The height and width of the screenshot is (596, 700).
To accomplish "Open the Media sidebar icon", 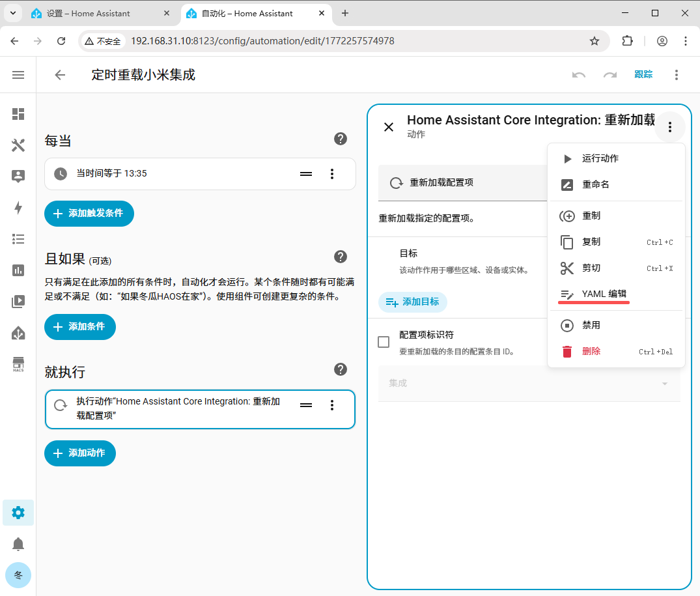I will (18, 302).
